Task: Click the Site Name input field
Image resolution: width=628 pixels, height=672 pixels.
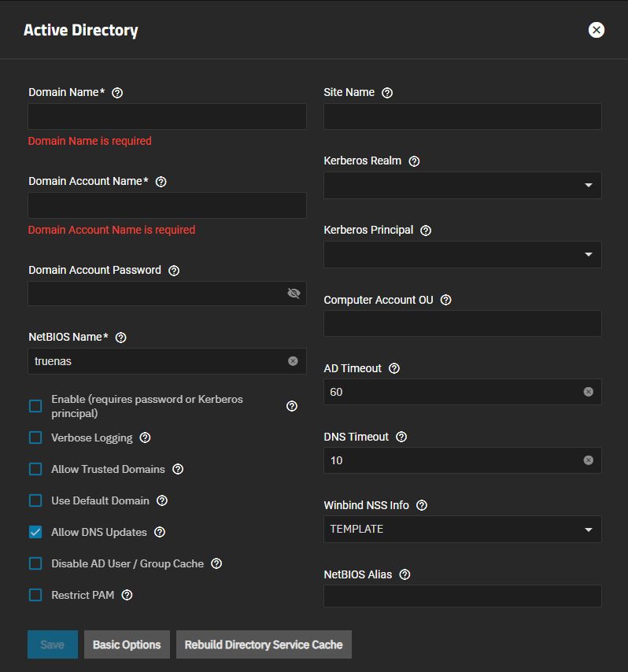Action: pyautogui.click(x=463, y=116)
